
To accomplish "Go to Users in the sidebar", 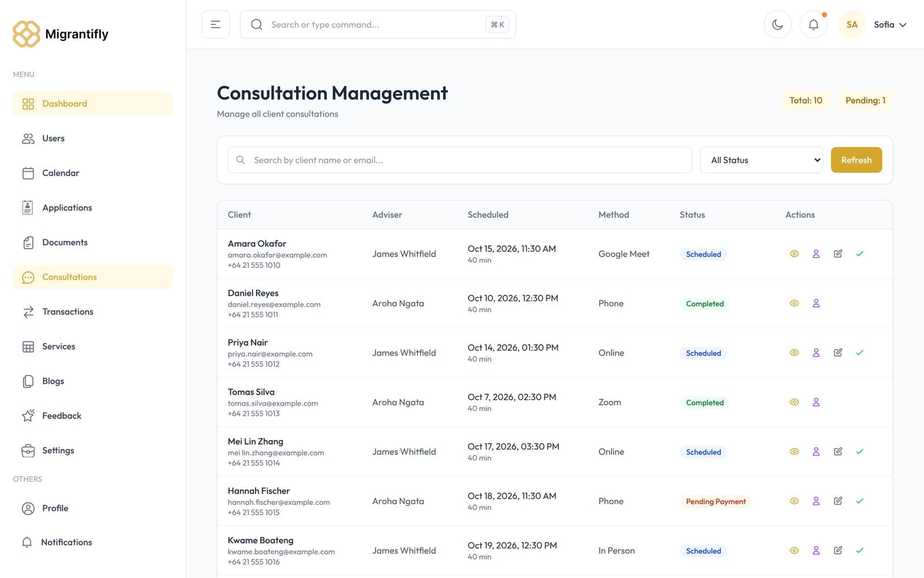I will (92, 138).
